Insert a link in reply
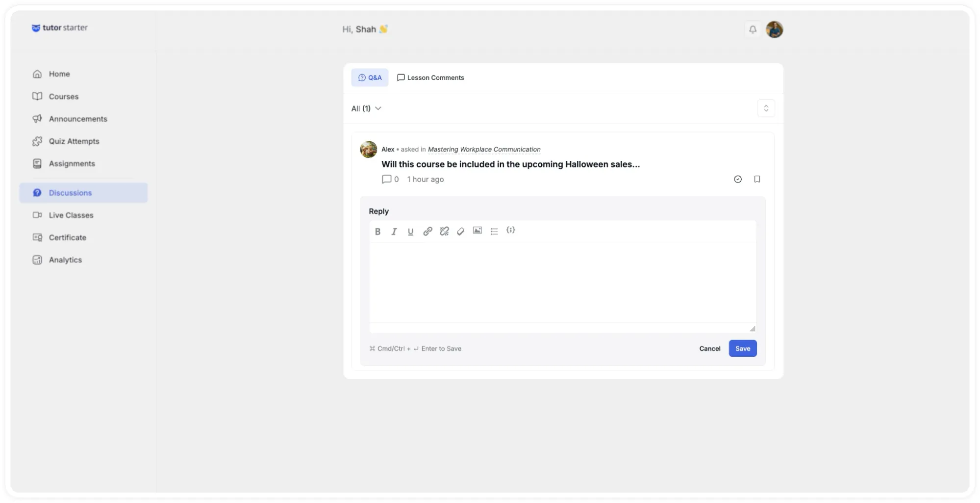 pyautogui.click(x=427, y=231)
